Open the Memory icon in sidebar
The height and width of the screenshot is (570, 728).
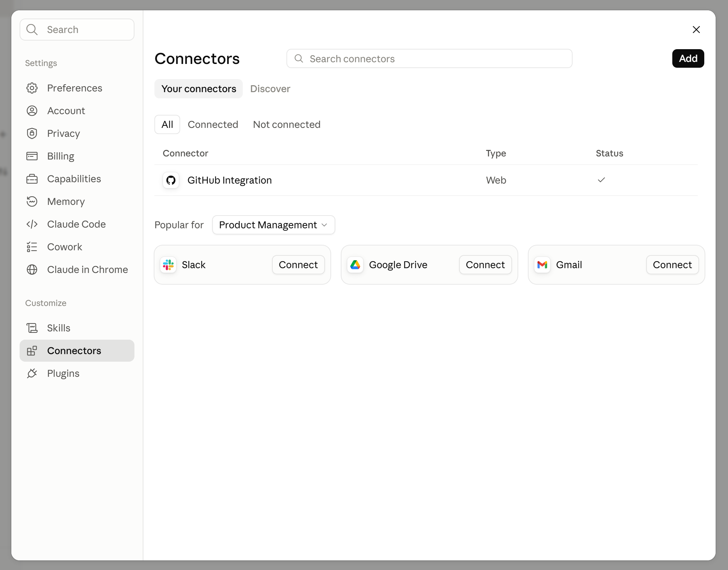click(32, 201)
